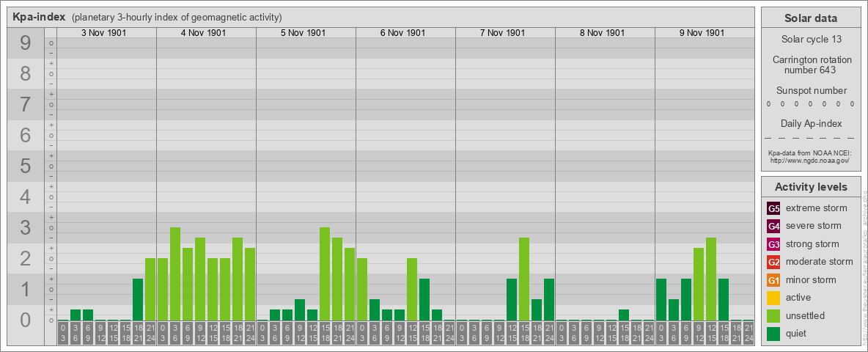868x352 pixels.
Task: Select the 3 Nov 1901 date header
Action: pos(103,33)
